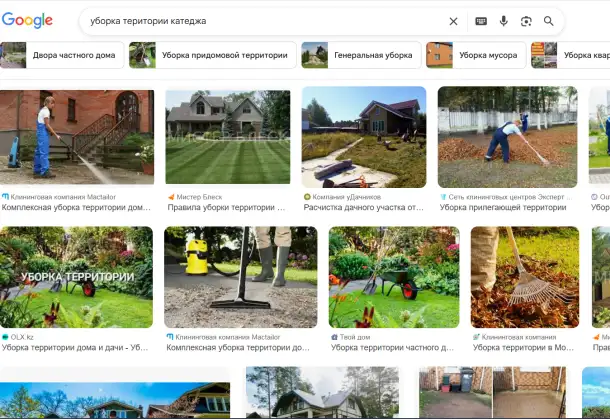610x419 pixels.
Task: Click the OLX.kz source favicon
Action: coord(5,338)
